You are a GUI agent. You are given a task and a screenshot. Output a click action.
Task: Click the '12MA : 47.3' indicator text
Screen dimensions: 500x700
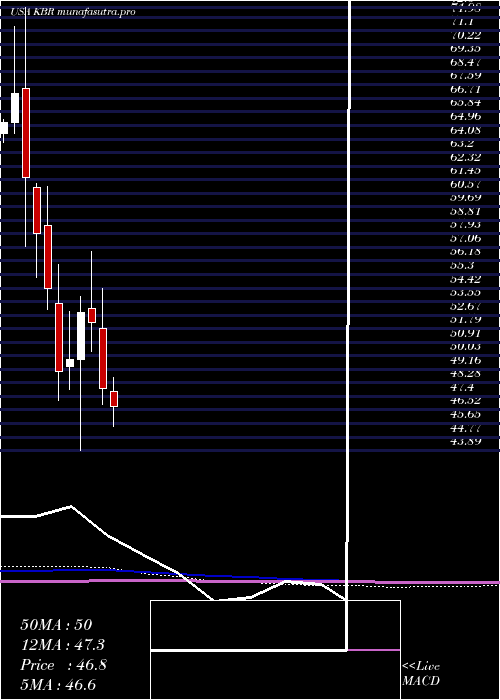[x=63, y=645]
